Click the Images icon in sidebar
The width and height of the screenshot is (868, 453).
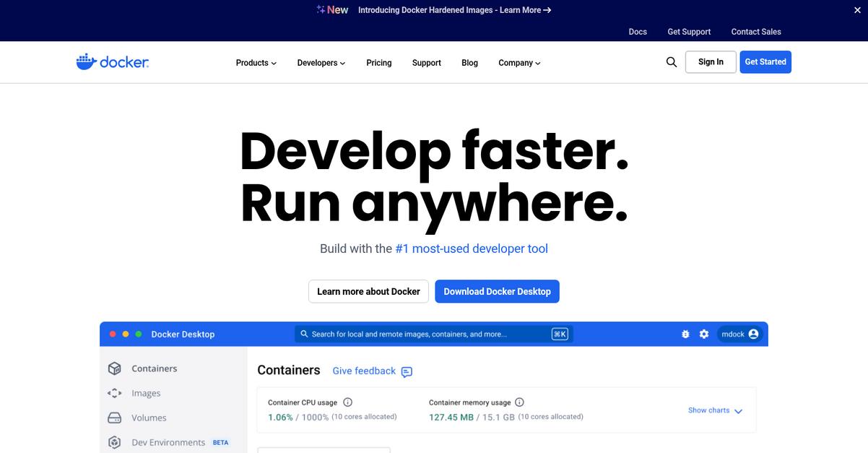click(114, 393)
